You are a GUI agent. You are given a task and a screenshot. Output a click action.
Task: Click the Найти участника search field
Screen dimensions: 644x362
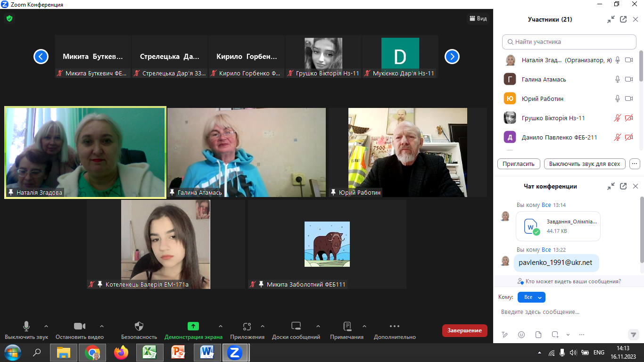click(569, 42)
